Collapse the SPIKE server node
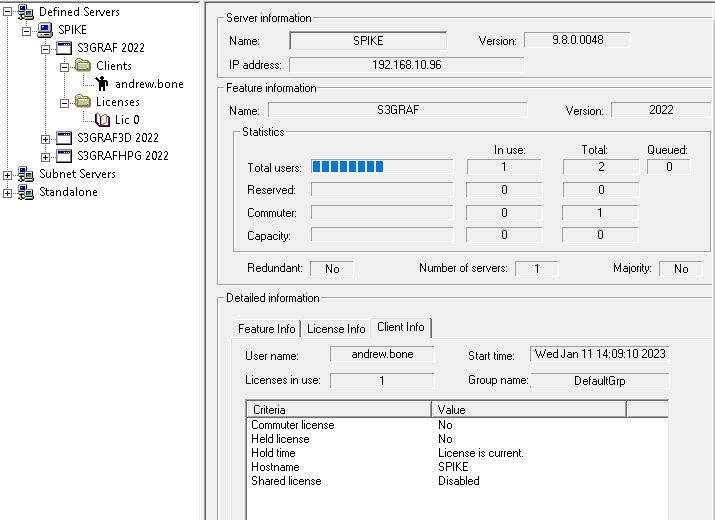 (x=26, y=31)
